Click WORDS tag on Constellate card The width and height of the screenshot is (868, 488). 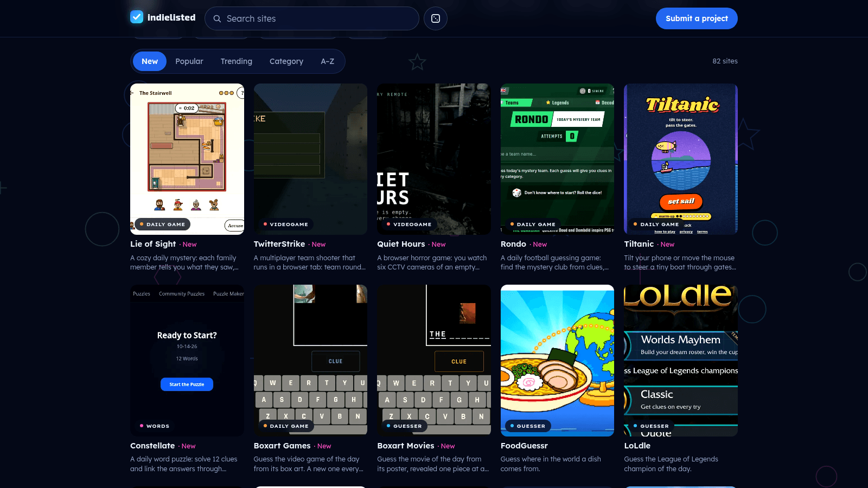point(155,426)
